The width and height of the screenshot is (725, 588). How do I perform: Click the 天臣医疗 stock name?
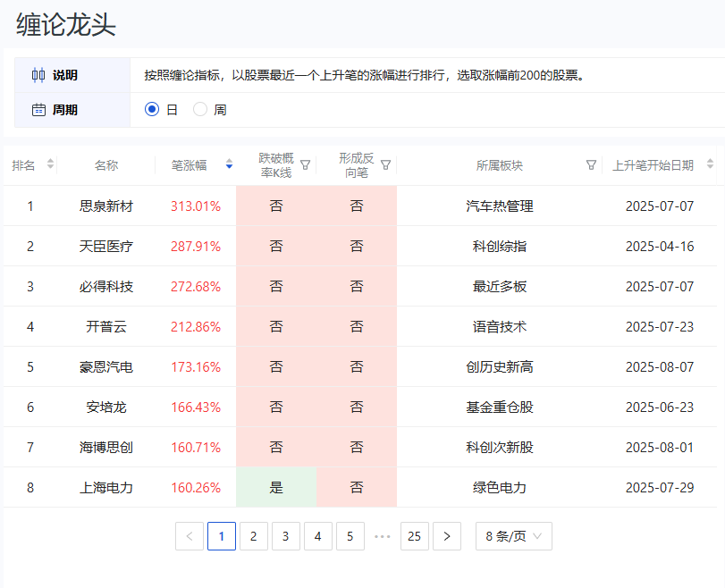click(x=107, y=246)
